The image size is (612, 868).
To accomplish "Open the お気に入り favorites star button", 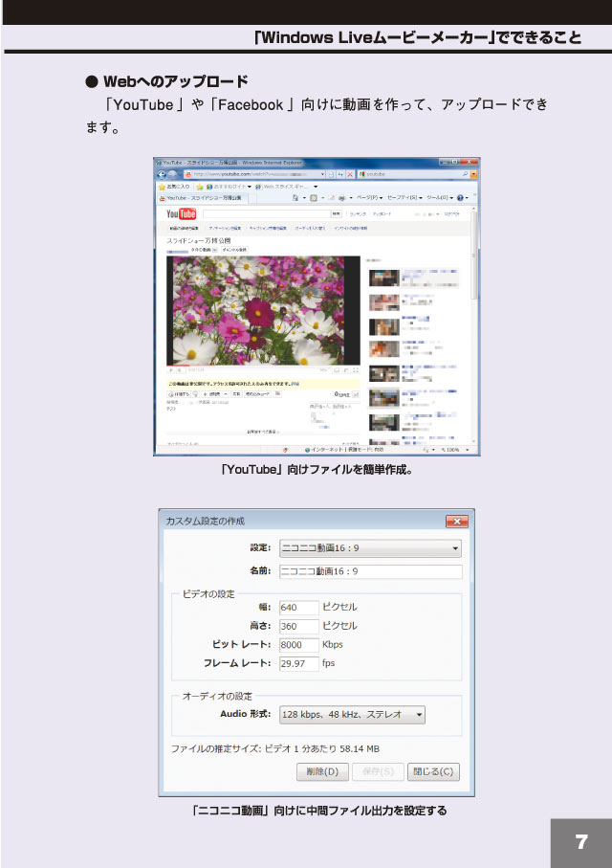I will pos(174,187).
